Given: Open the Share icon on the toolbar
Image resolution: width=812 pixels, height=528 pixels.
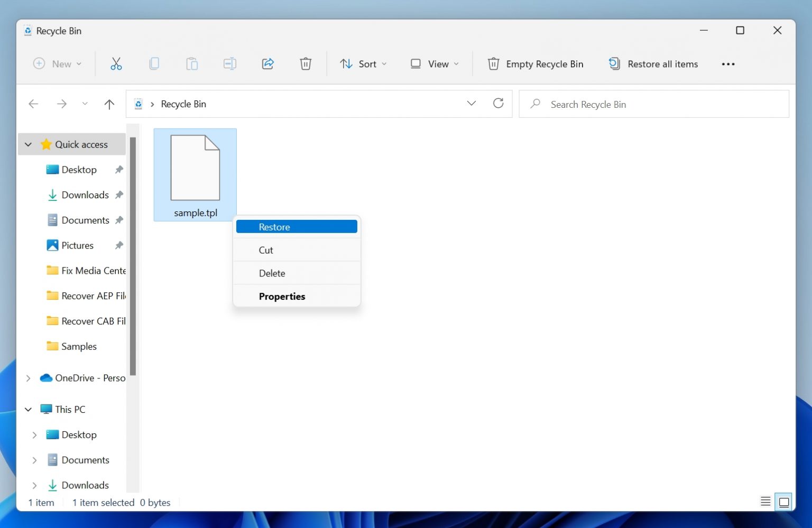Looking at the screenshot, I should tap(267, 63).
